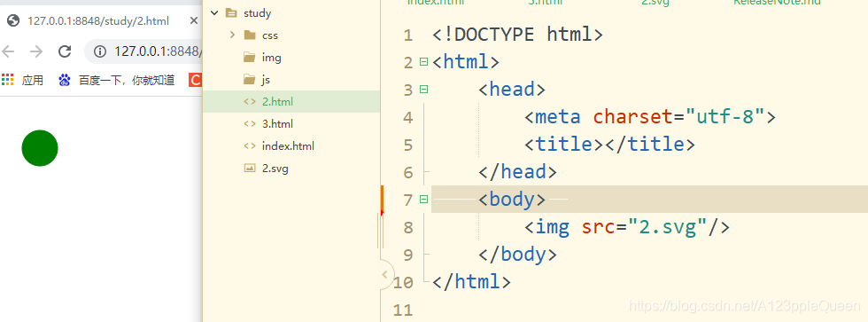
Task: Switch to the ReleaseNote.md editor tab
Action: (x=777, y=2)
